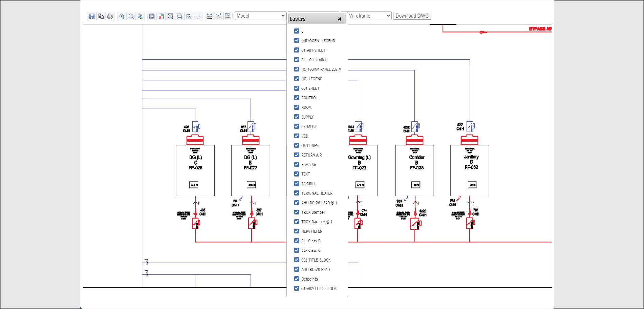644x309 pixels.
Task: Expand the Wireframe visual style dropdown
Action: [369, 16]
